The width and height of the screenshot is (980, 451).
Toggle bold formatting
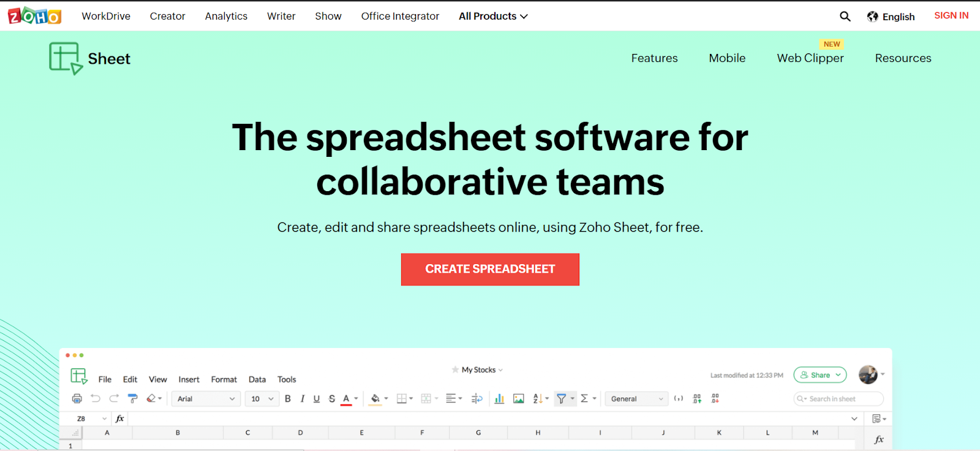coord(288,399)
